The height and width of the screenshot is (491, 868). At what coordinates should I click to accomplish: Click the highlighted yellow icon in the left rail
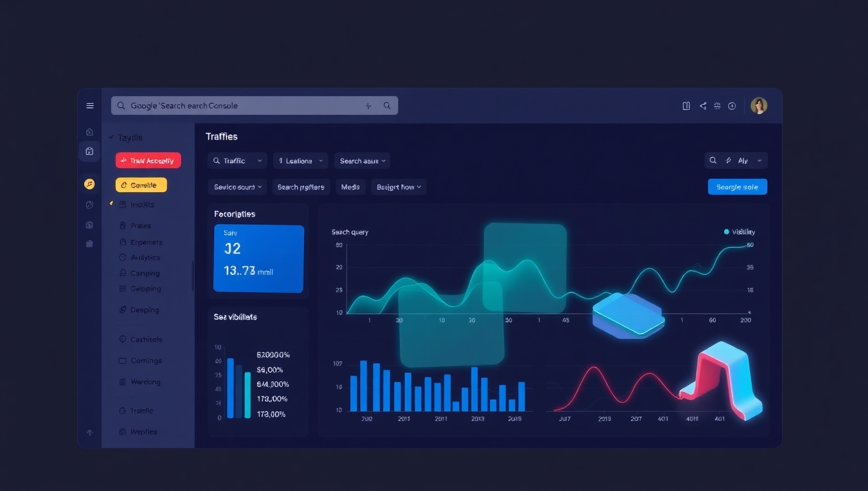pyautogui.click(x=90, y=184)
